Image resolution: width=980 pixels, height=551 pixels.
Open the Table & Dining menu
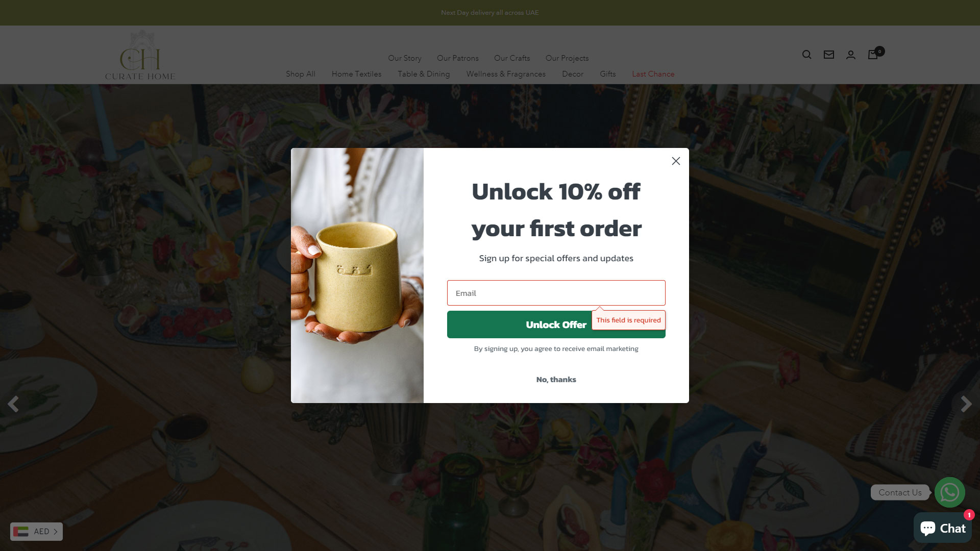click(x=424, y=74)
